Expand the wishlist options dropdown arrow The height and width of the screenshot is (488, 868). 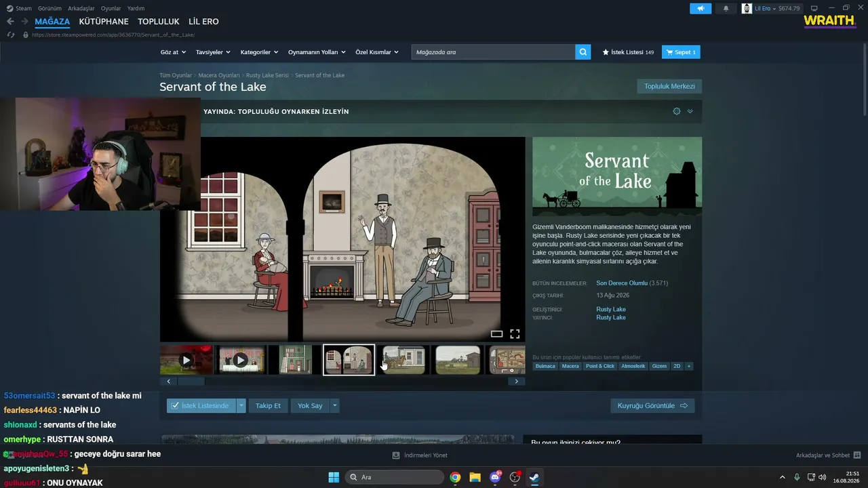pos(241,405)
